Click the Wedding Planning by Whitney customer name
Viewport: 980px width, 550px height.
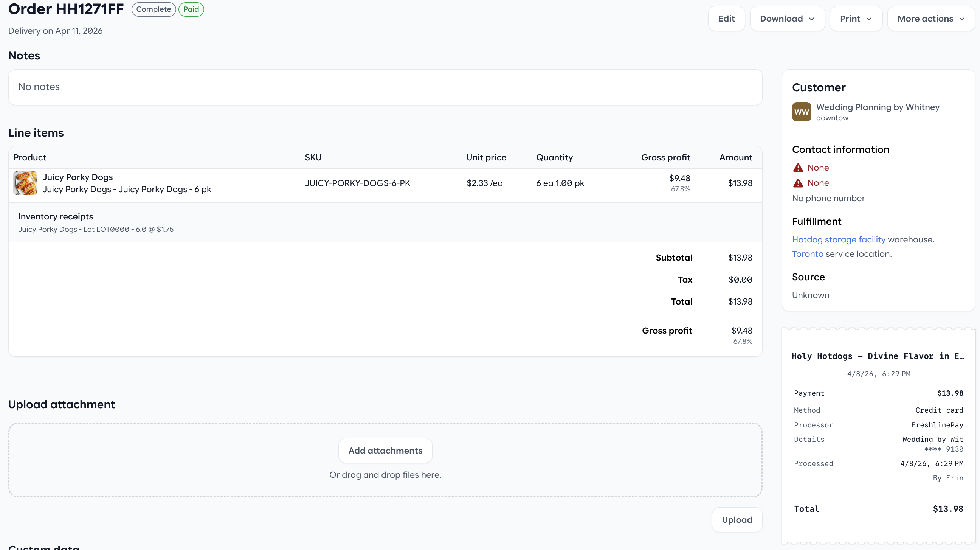pos(877,107)
